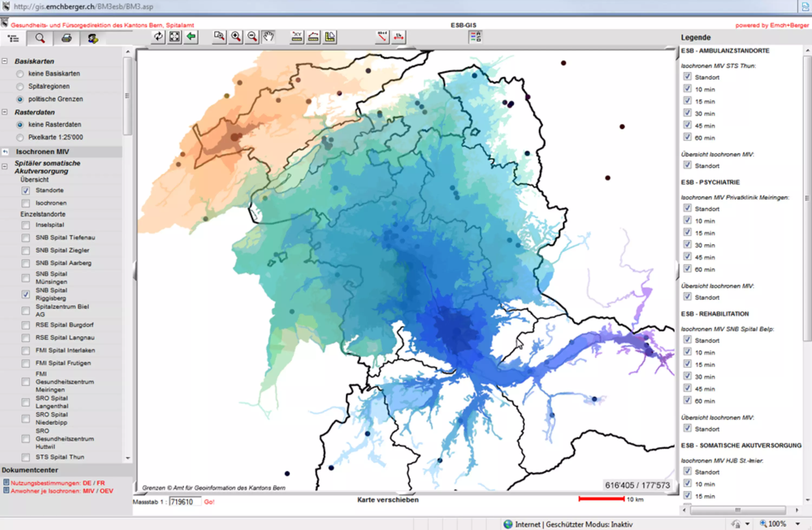Select the Spitalregionen radio button
The width and height of the screenshot is (812, 530).
[20, 86]
